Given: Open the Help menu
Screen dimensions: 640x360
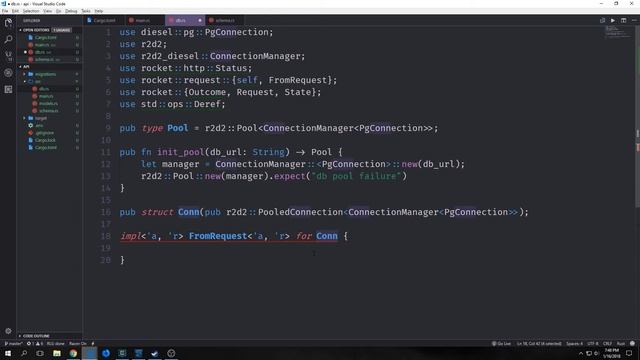Looking at the screenshot, I should coord(99,11).
